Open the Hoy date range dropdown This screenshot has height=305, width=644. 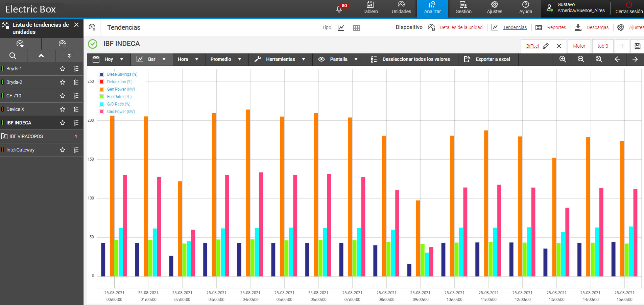click(109, 59)
